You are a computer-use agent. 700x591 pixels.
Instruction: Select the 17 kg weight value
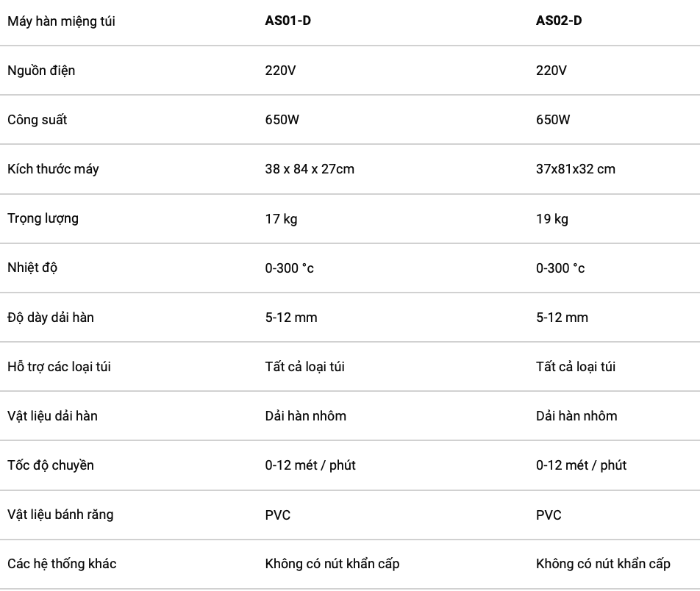tap(281, 219)
